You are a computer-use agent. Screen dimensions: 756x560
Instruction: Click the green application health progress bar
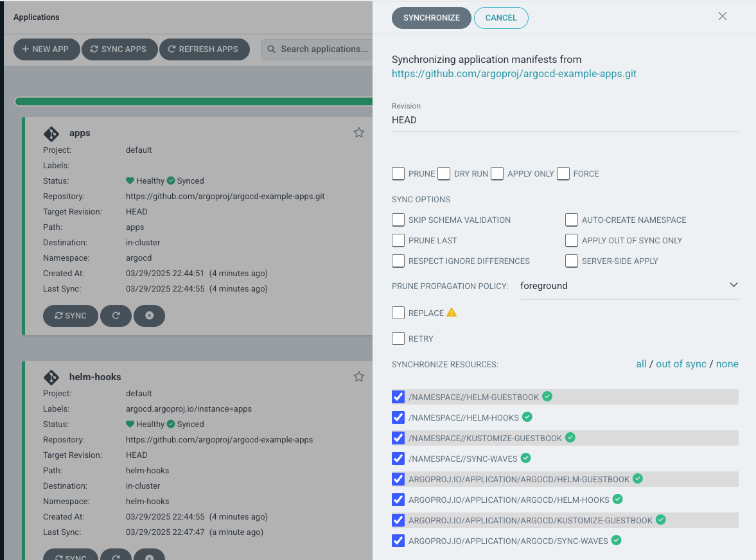[x=194, y=101]
